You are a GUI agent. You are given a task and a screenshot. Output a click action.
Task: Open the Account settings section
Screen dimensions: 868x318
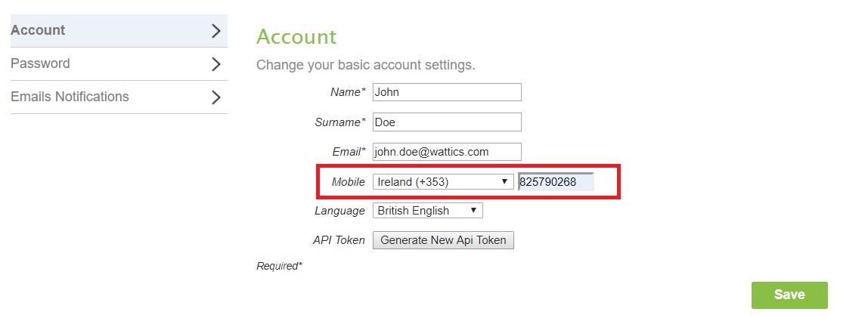[x=38, y=31]
